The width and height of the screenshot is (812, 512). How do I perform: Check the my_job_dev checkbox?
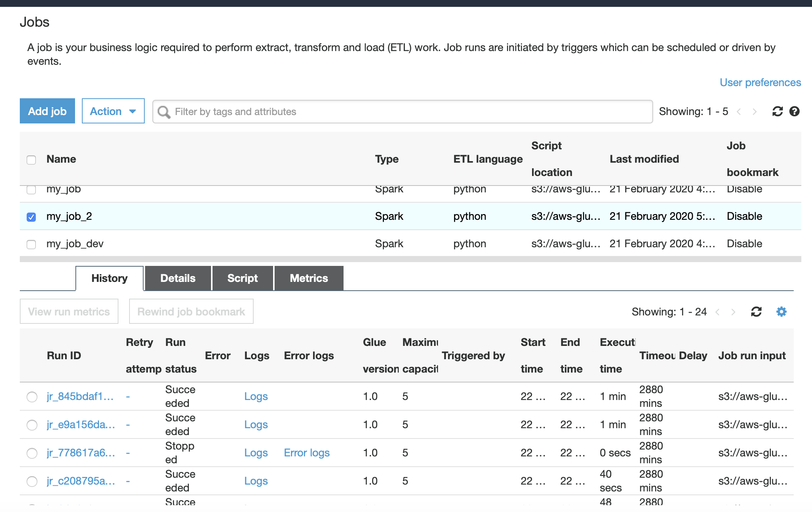click(x=31, y=244)
